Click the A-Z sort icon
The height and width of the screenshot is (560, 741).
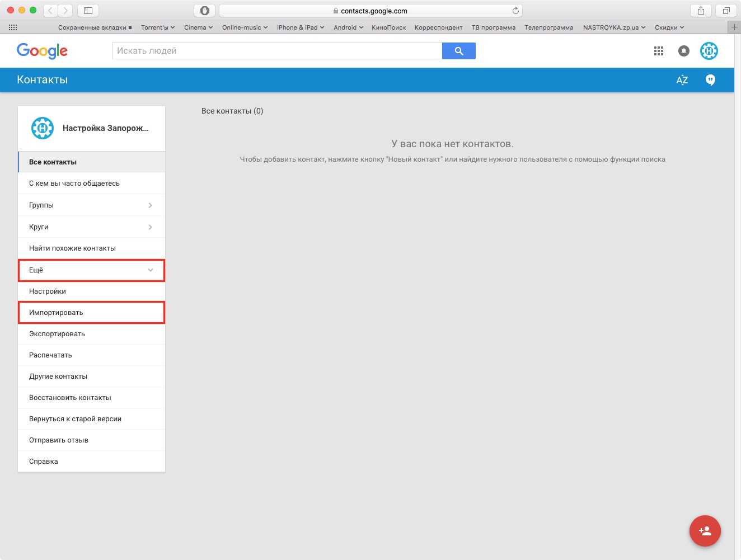click(682, 80)
